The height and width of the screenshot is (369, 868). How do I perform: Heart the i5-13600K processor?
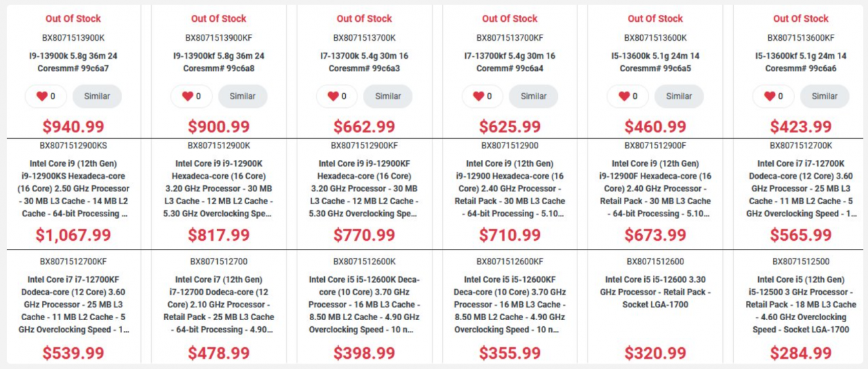[x=624, y=96]
